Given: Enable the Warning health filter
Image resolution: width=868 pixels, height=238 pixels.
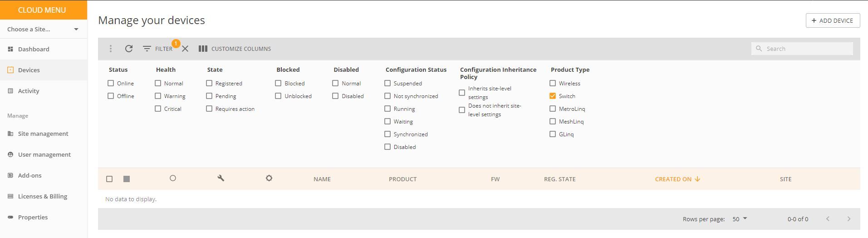Looking at the screenshot, I should coord(158,96).
